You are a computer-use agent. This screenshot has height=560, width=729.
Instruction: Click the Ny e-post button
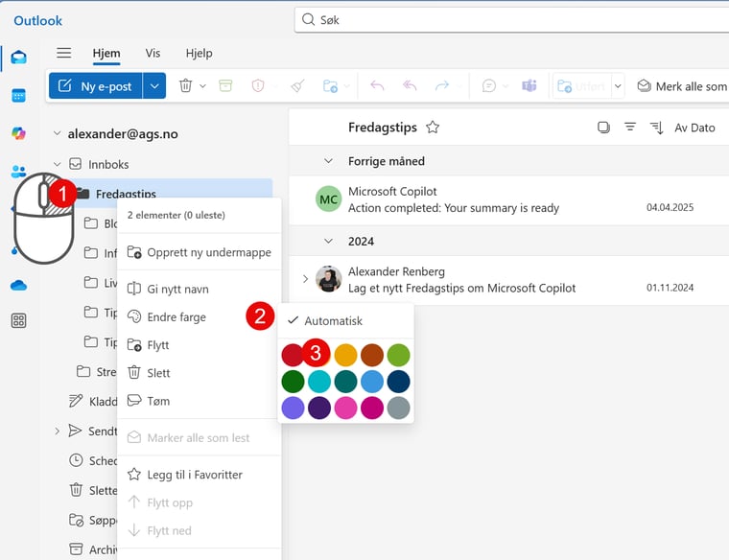95,86
